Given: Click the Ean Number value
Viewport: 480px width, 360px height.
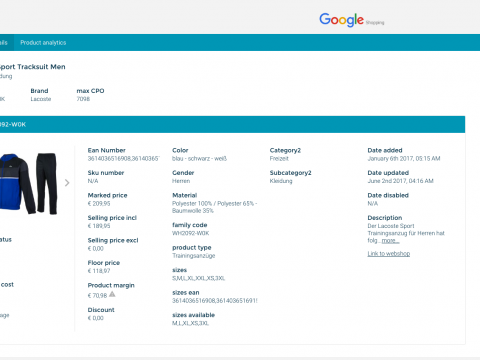Looking at the screenshot, I should click(124, 159).
